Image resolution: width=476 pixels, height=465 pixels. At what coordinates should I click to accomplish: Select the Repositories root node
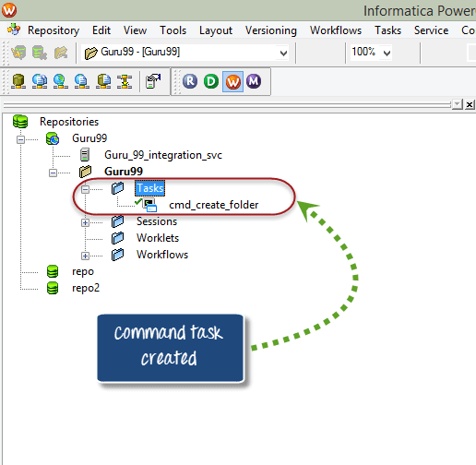[x=69, y=122]
